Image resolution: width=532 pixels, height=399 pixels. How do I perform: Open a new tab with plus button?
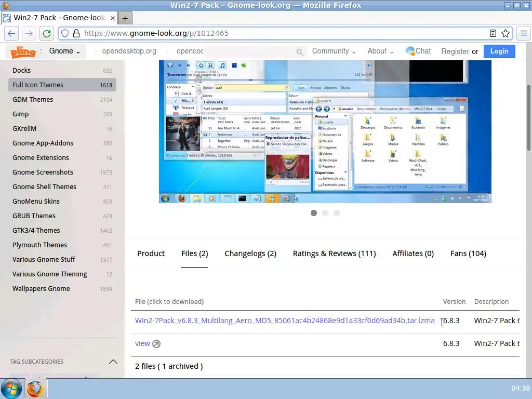pyautogui.click(x=125, y=18)
